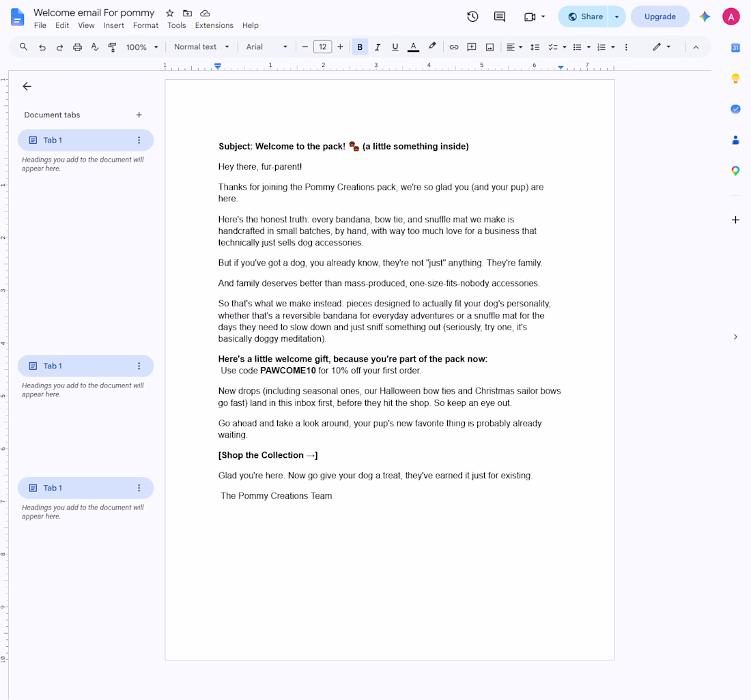The image size is (751, 700).
Task: Open the Insert menu
Action: pyautogui.click(x=113, y=25)
